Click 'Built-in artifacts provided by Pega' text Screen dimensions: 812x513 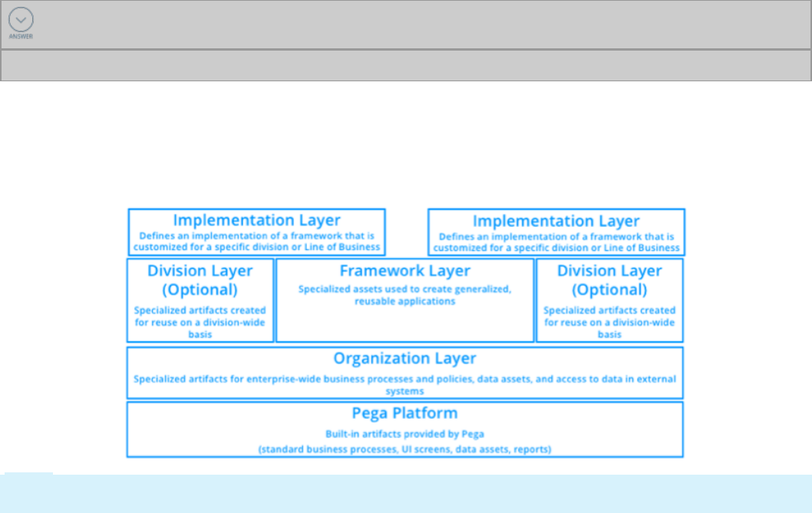[405, 434]
